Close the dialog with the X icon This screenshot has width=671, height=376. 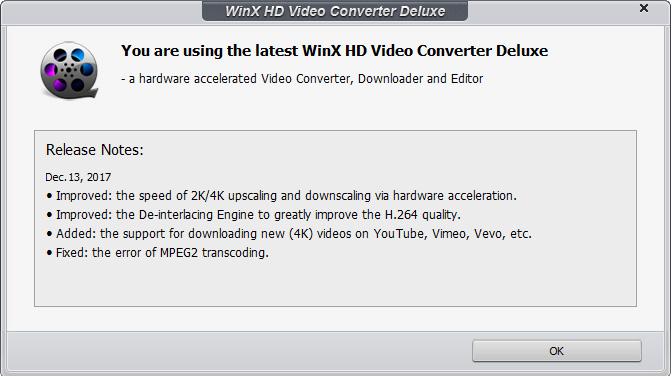pyautogui.click(x=644, y=8)
